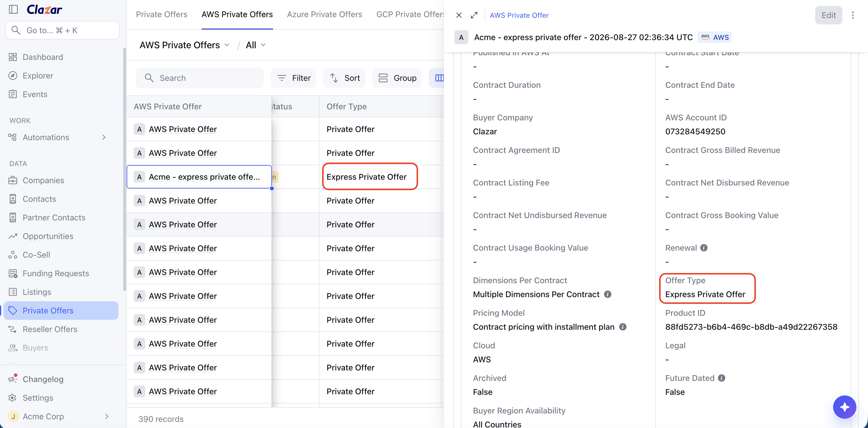
Task: Switch to Private Offers tab
Action: (x=162, y=15)
